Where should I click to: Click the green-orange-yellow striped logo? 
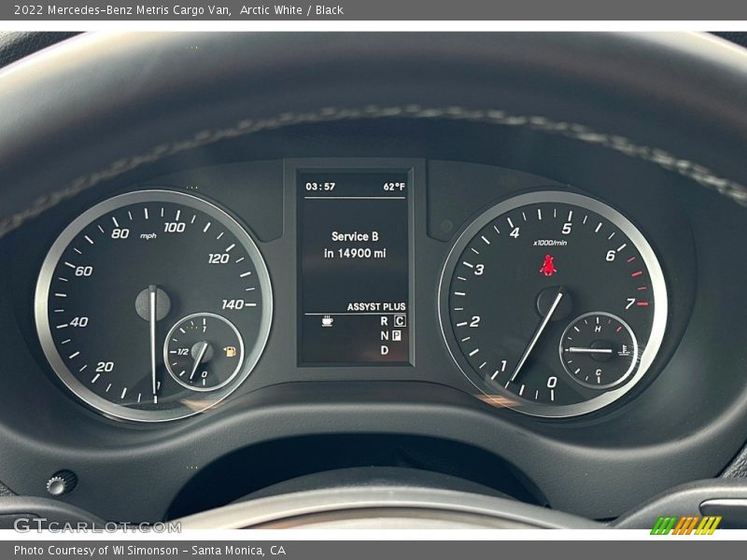coord(686,525)
